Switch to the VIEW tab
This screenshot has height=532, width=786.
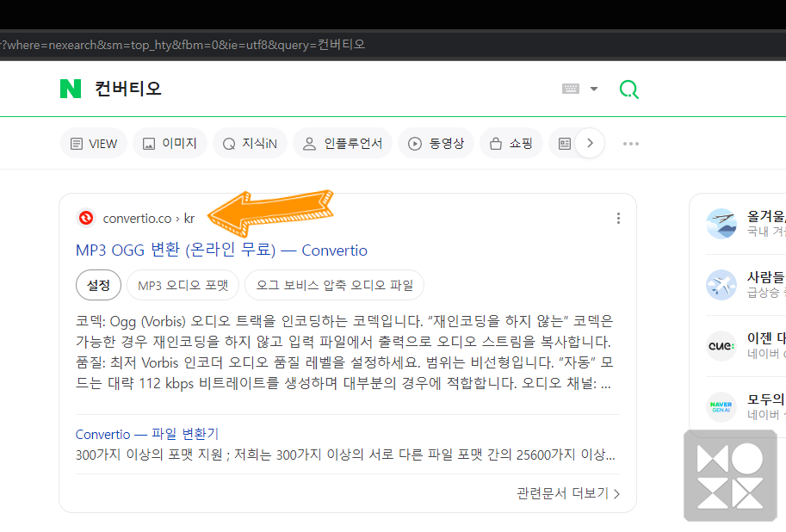(94, 144)
